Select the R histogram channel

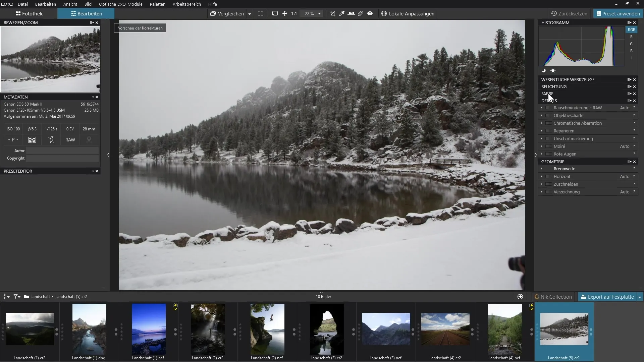(631, 37)
